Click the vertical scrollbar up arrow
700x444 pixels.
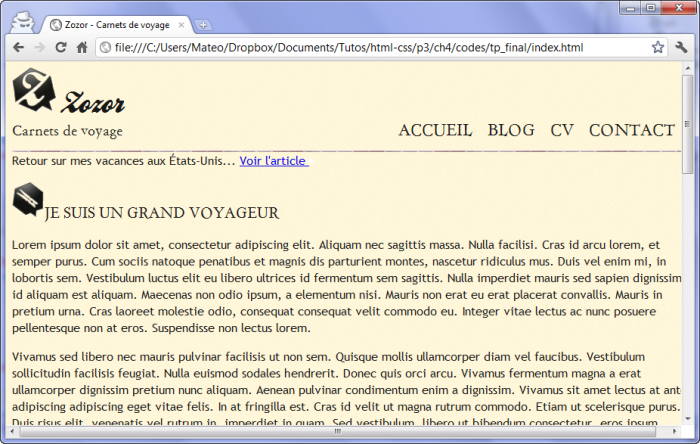pyautogui.click(x=687, y=70)
